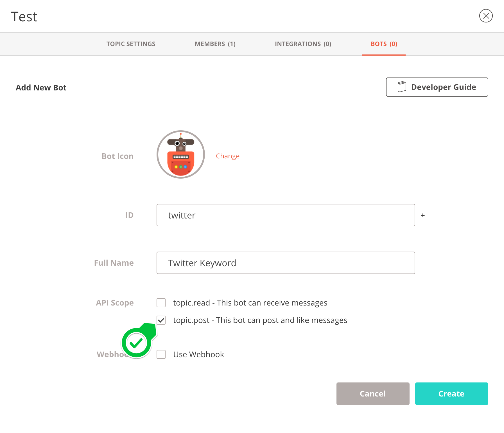Switch to Topic Settings tab
This screenshot has height=433, width=504.
click(131, 44)
